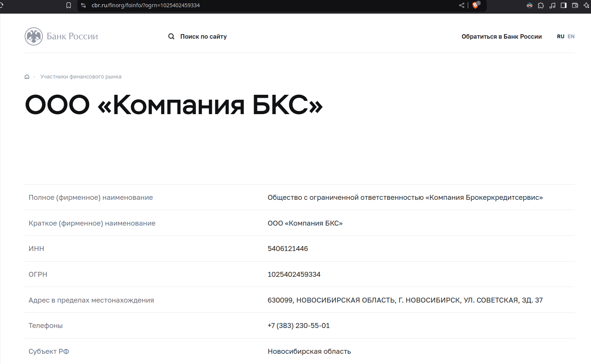Viewport: 591px width, 364px height.
Task: Click the 'Банк России' logo text
Action: point(72,36)
